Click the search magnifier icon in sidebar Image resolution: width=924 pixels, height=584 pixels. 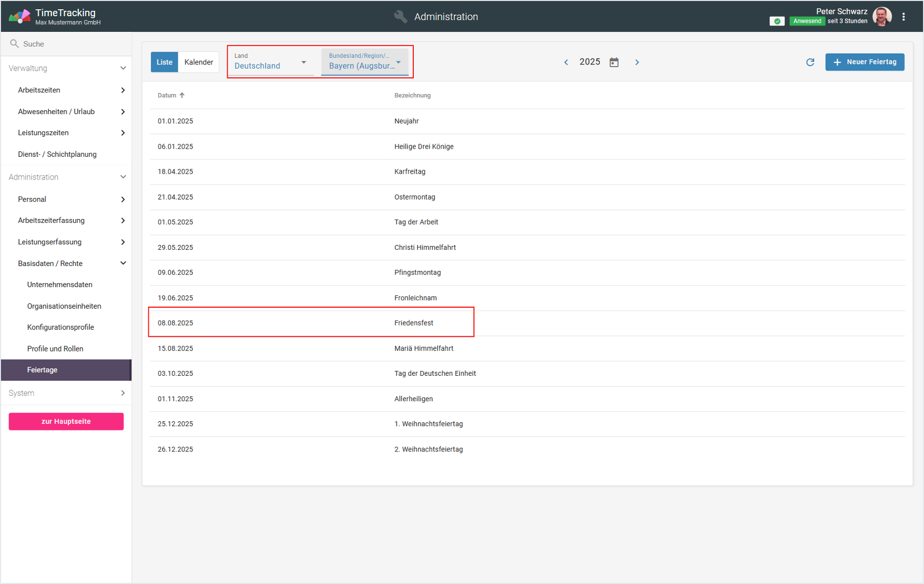15,44
